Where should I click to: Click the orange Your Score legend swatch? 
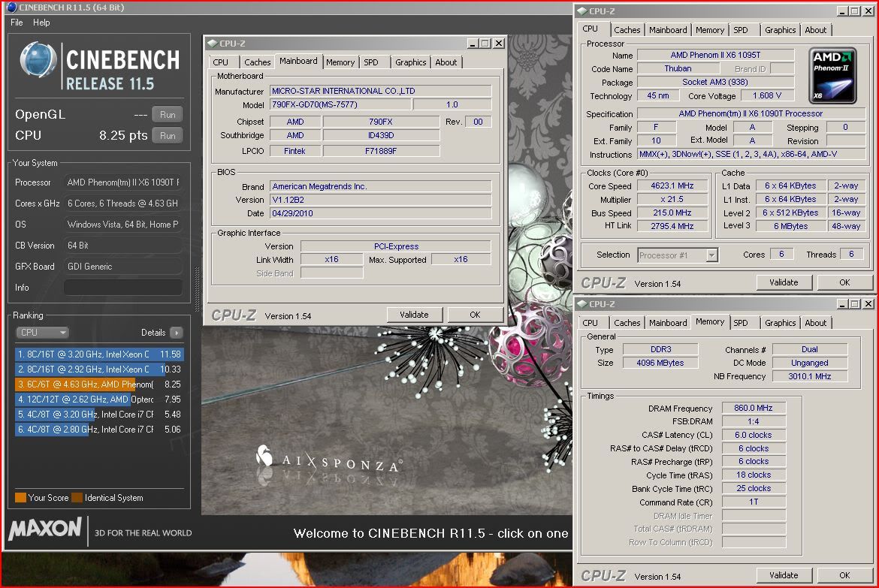coord(20,498)
